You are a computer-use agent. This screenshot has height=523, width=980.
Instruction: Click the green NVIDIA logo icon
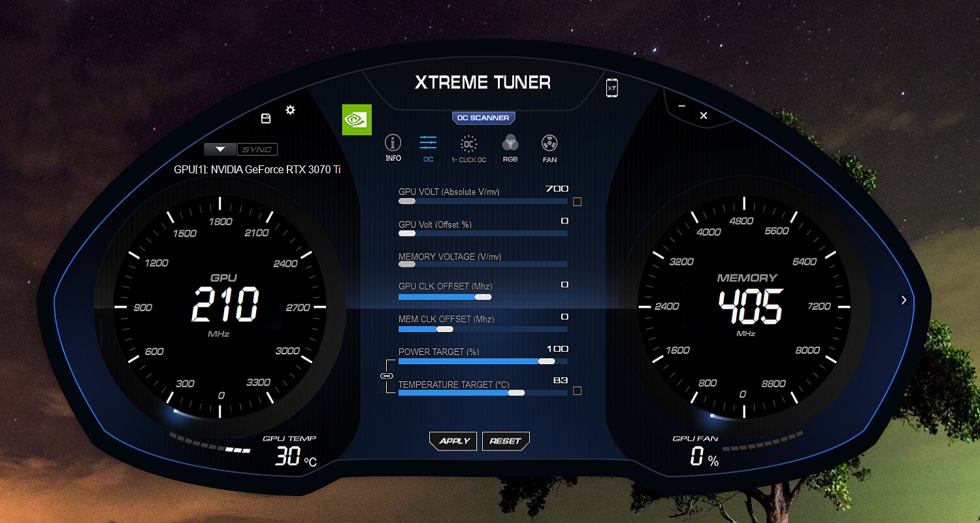(357, 120)
